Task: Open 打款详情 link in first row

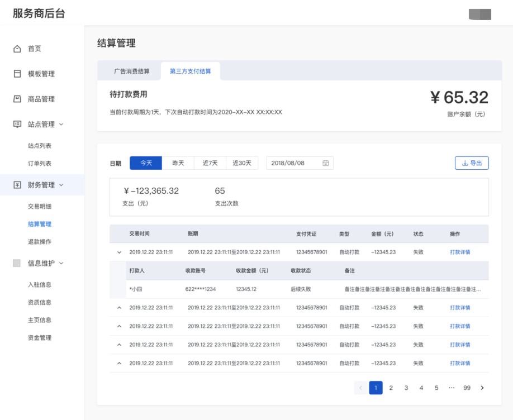Action: coord(460,252)
